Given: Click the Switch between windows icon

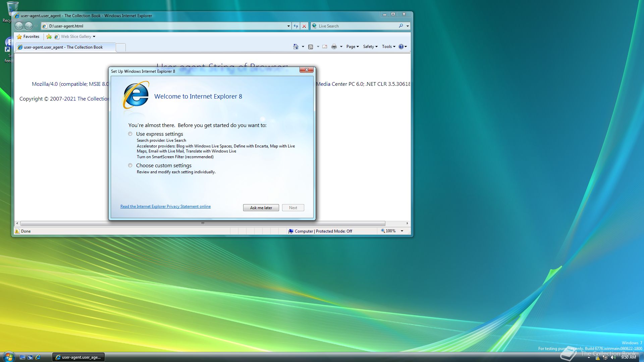Looking at the screenshot, I should tap(30, 357).
